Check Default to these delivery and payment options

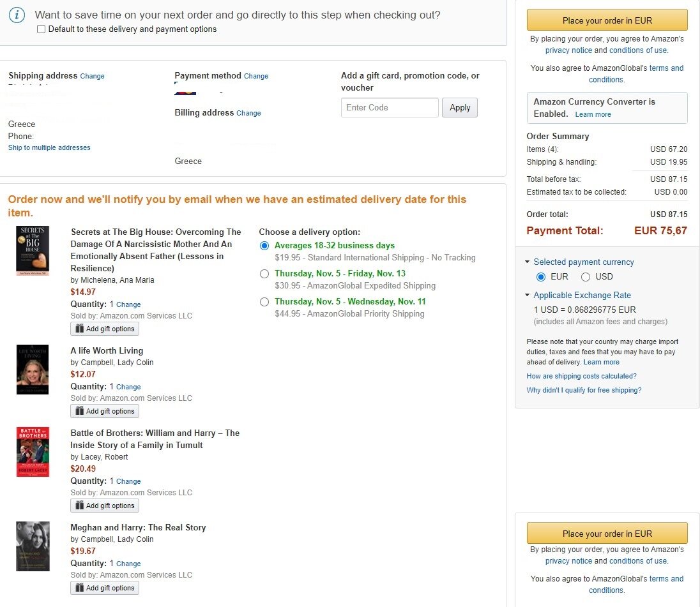42,29
